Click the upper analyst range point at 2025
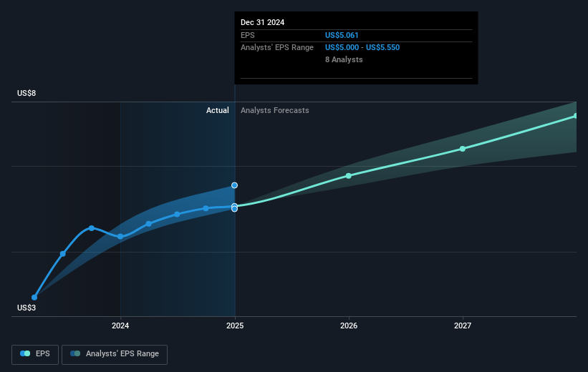 click(234, 185)
